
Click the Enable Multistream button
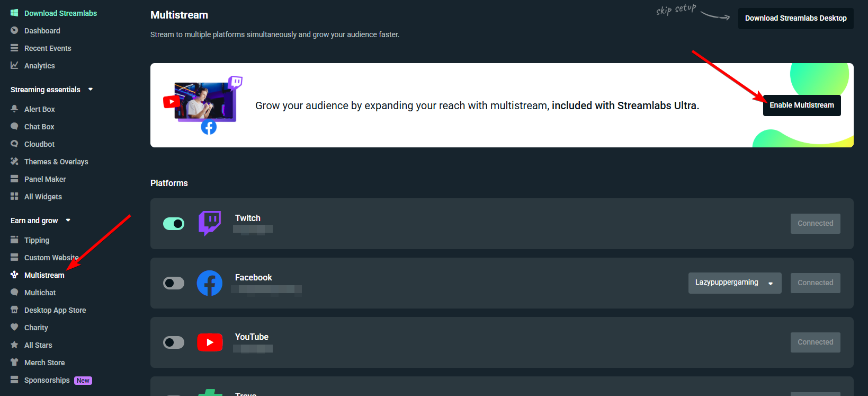point(802,105)
